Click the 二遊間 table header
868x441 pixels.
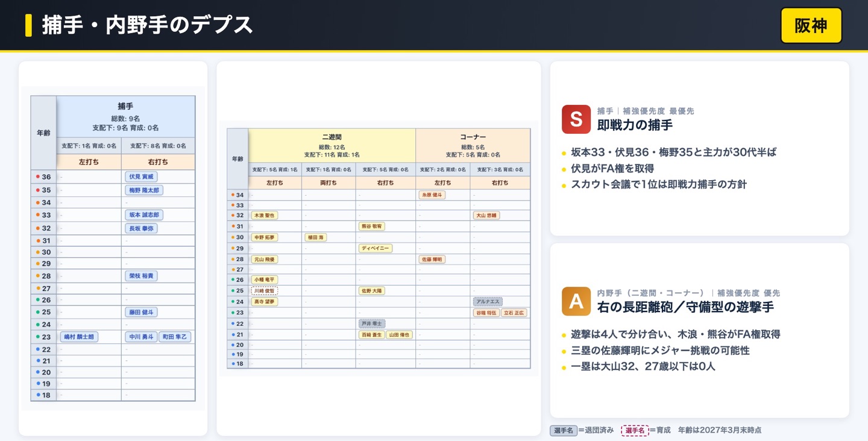(332, 145)
